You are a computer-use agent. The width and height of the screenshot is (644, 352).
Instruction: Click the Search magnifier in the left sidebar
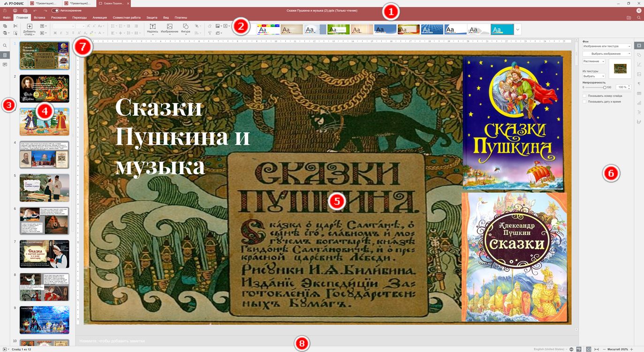[5, 45]
